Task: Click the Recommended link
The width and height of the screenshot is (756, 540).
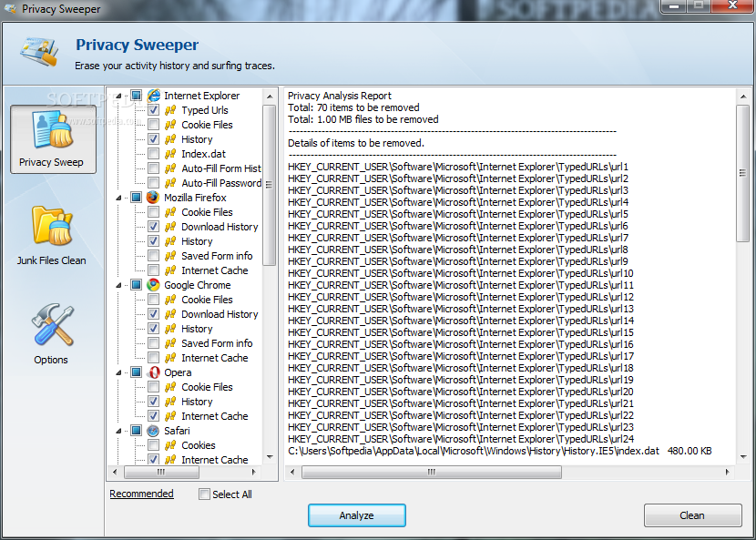Action: [141, 494]
